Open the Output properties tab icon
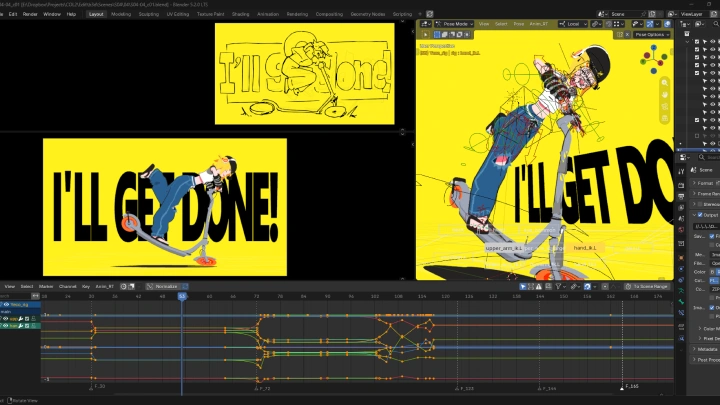The height and width of the screenshot is (405, 720). click(681, 197)
